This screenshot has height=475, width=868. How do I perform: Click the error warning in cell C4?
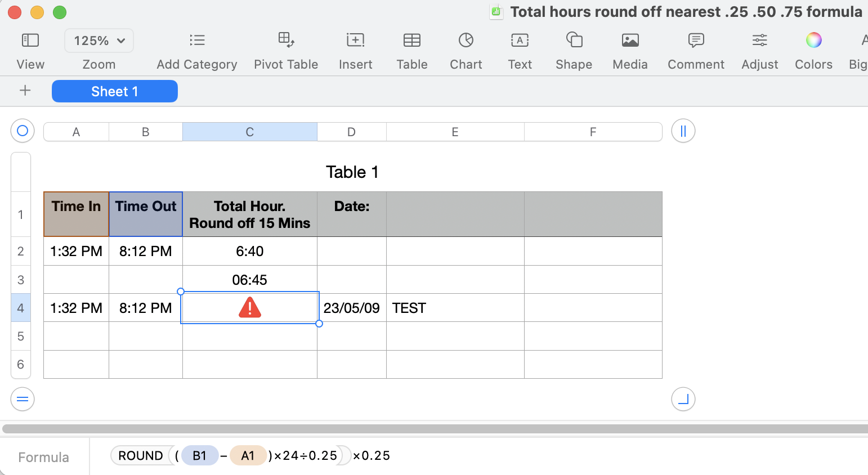click(249, 307)
